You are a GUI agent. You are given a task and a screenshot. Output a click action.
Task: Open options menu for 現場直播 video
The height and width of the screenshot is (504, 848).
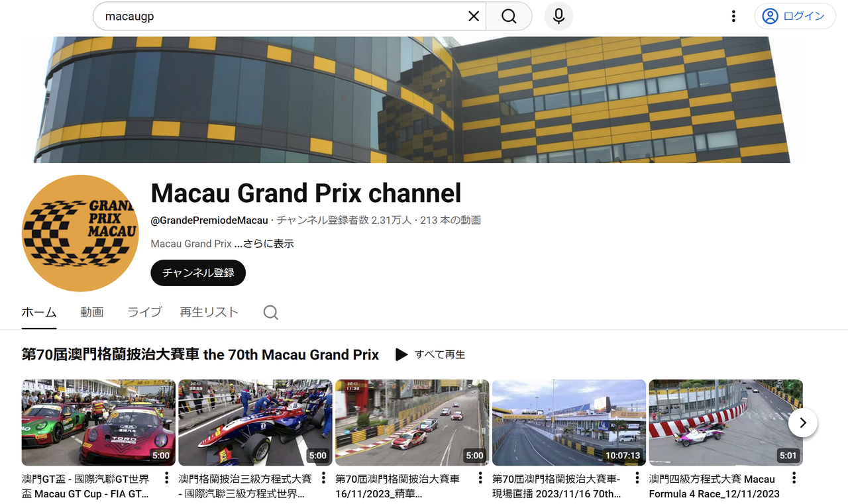coord(637,478)
